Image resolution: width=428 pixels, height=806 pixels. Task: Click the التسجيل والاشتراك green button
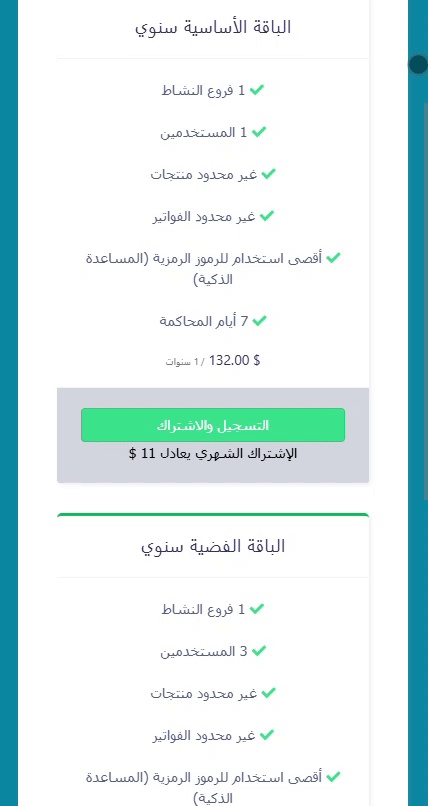[213, 425]
